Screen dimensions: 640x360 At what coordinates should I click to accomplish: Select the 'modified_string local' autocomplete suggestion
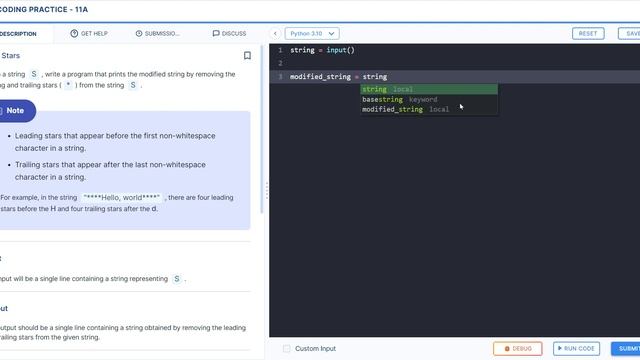(429, 109)
